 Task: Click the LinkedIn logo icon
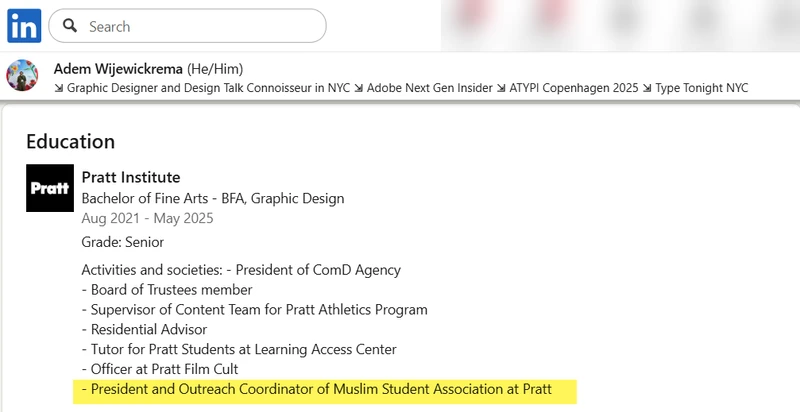point(23,26)
